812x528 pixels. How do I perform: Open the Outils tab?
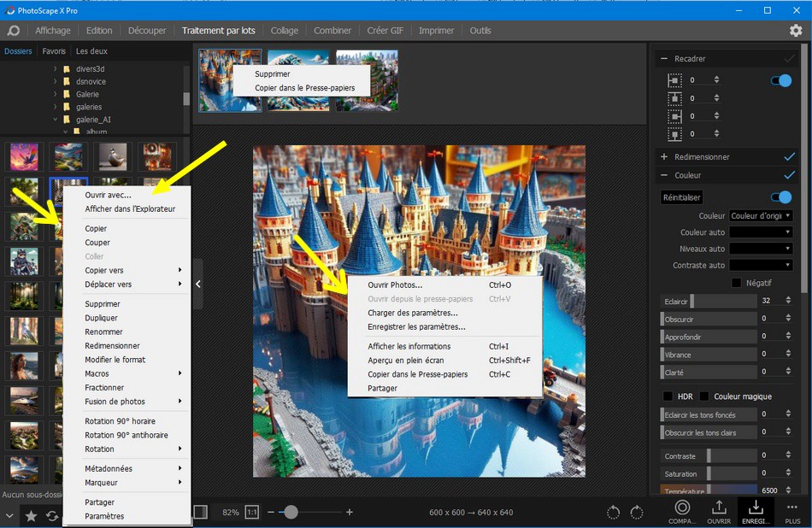tap(480, 31)
